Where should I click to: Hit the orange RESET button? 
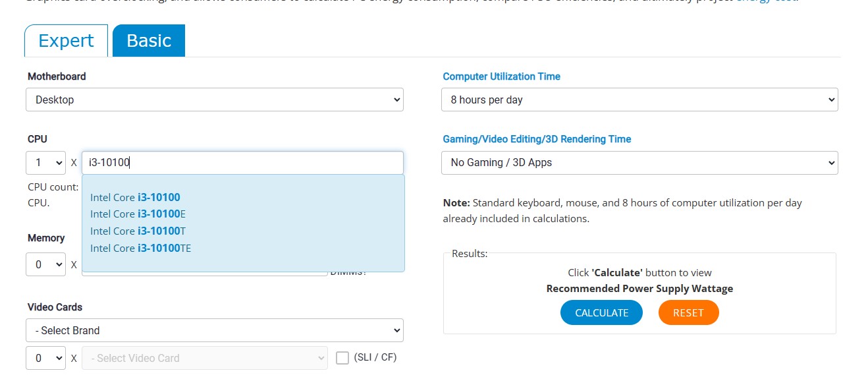click(x=688, y=313)
